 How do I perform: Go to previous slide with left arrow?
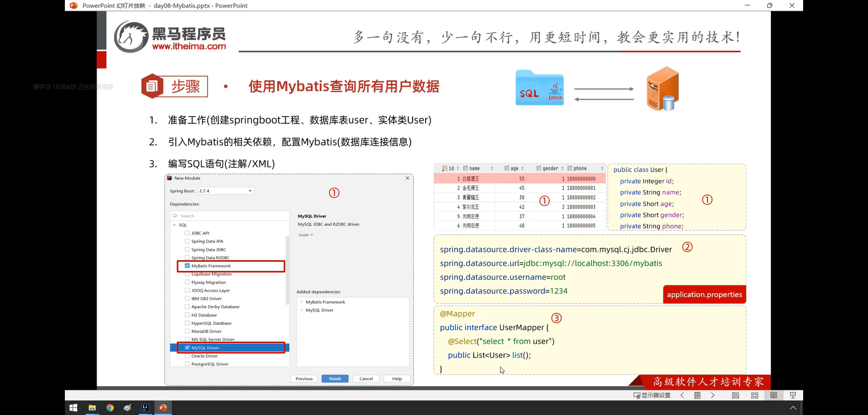point(682,395)
